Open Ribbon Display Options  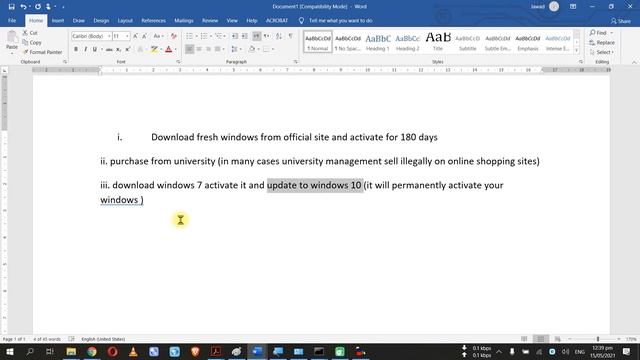click(x=573, y=7)
